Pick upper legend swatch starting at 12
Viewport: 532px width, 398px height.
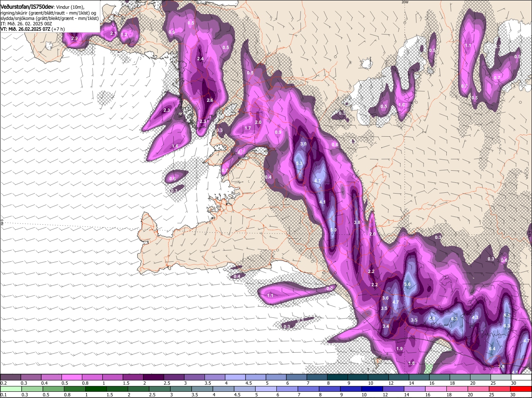point(398,377)
